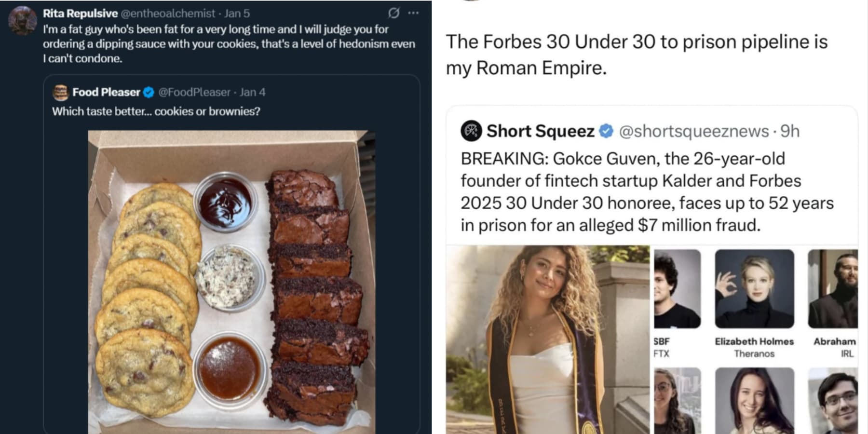Image resolution: width=868 pixels, height=434 pixels.
Task: Open the @FoodPleaser handle link
Action: [194, 92]
